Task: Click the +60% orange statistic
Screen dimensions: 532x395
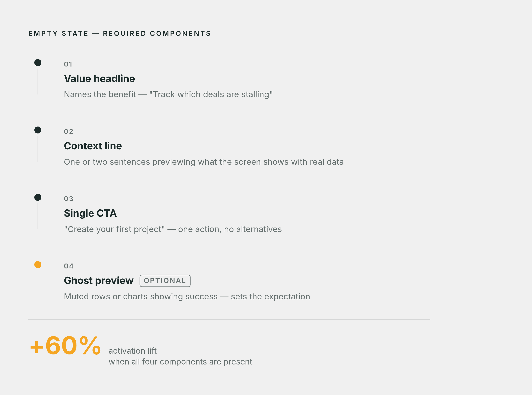Action: click(65, 346)
